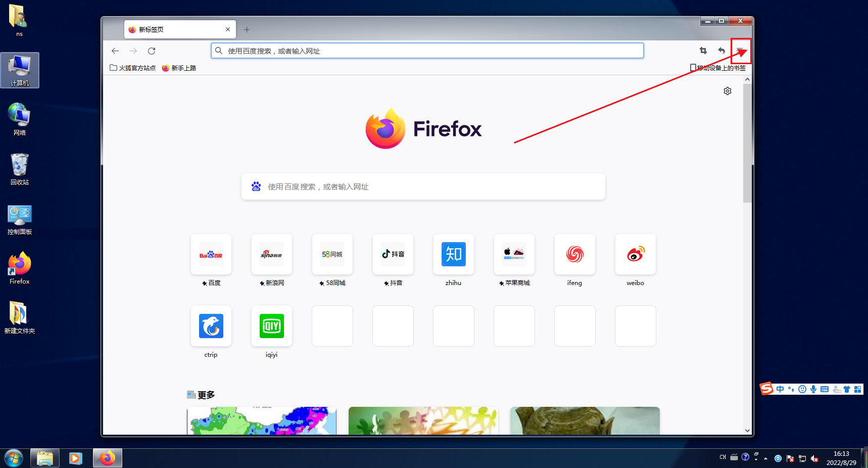Close the 新标签页 tab
The height and width of the screenshot is (468, 868).
[x=228, y=29]
